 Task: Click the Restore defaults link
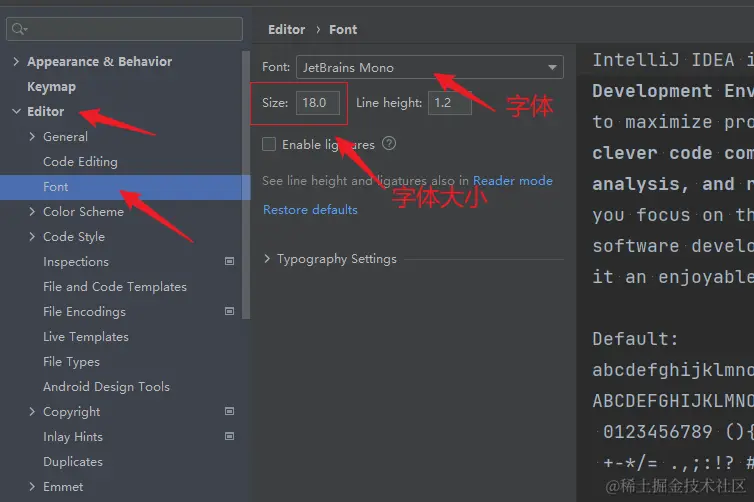pyautogui.click(x=310, y=210)
